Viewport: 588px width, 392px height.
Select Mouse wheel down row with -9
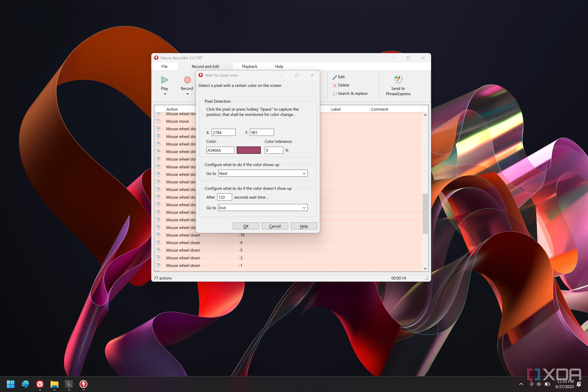[x=289, y=243]
